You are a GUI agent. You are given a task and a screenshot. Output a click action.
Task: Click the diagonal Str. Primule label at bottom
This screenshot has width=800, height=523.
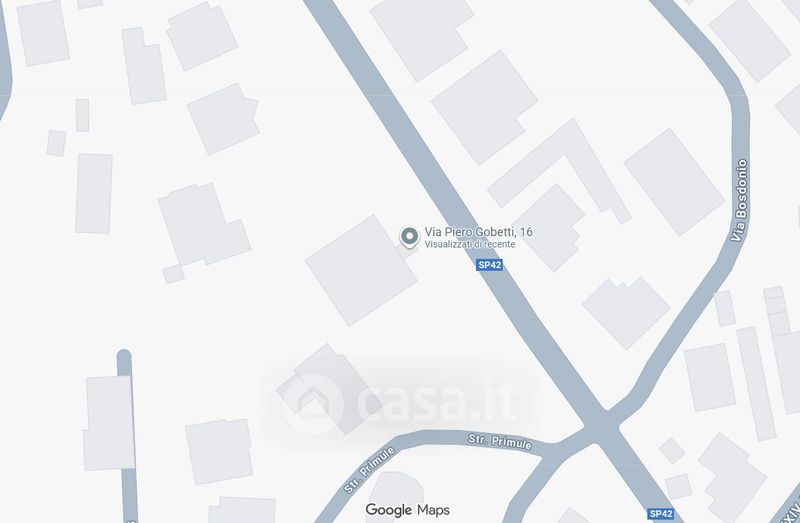click(369, 470)
